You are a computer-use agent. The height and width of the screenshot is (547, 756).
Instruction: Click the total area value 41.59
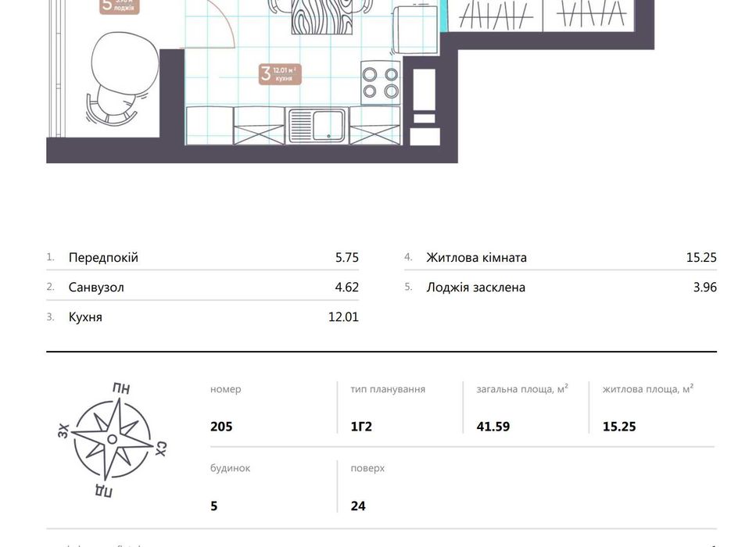point(493,427)
